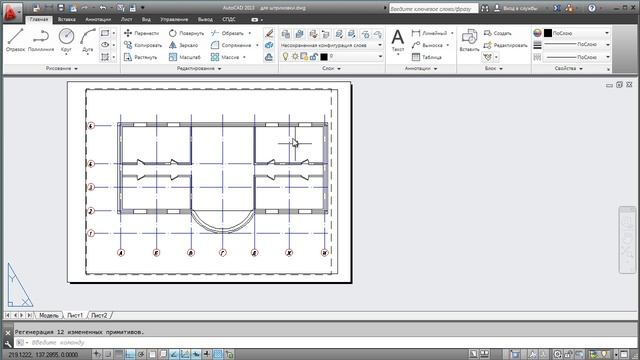Click the Перенести move tool

(x=141, y=33)
